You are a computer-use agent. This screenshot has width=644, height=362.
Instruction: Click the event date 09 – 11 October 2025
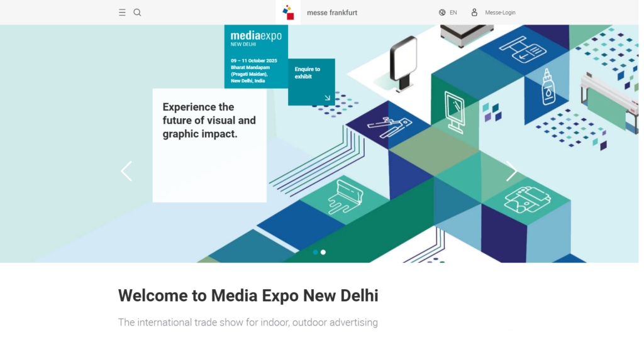coord(254,61)
